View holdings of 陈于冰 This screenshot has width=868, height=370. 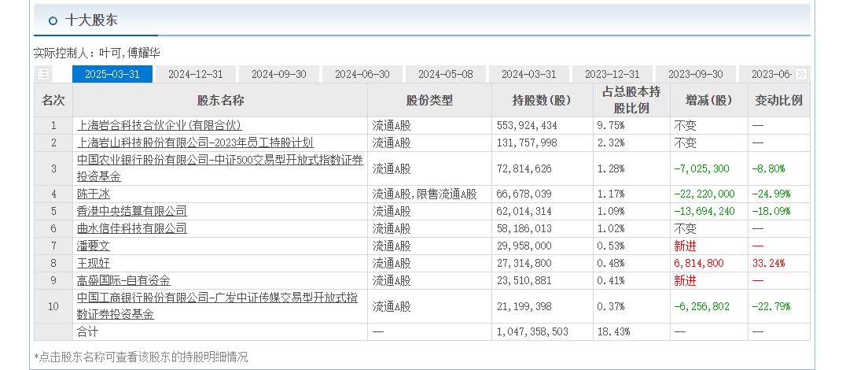(x=94, y=194)
